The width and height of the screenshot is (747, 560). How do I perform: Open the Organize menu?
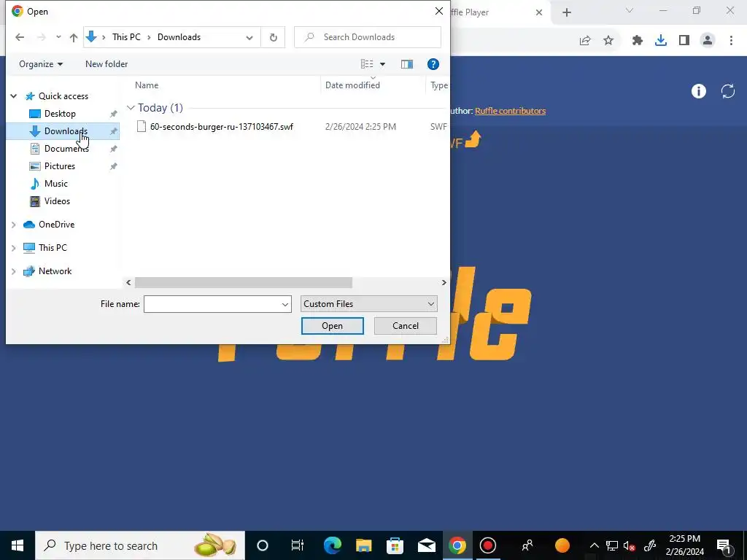click(x=41, y=64)
